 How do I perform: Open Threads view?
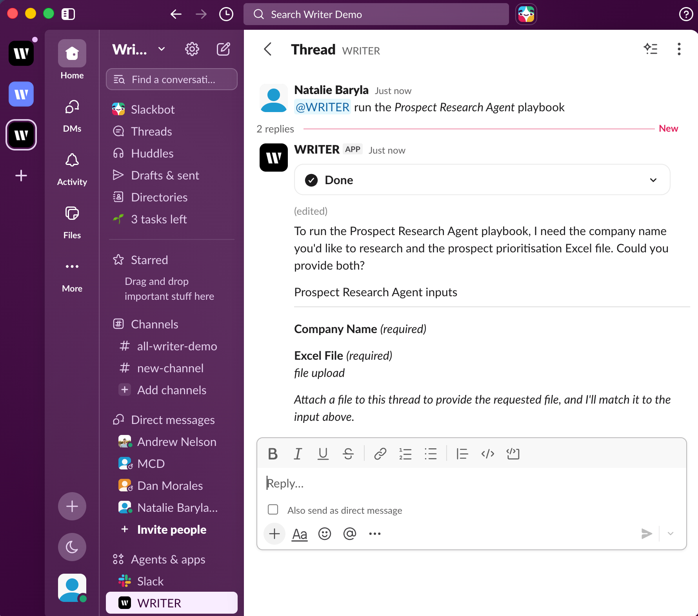pyautogui.click(x=172, y=131)
